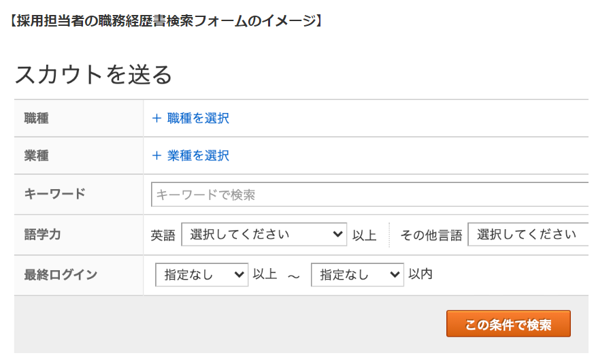Open the 最終ログイン dropdown before 以内
596x364 pixels.
[357, 275]
